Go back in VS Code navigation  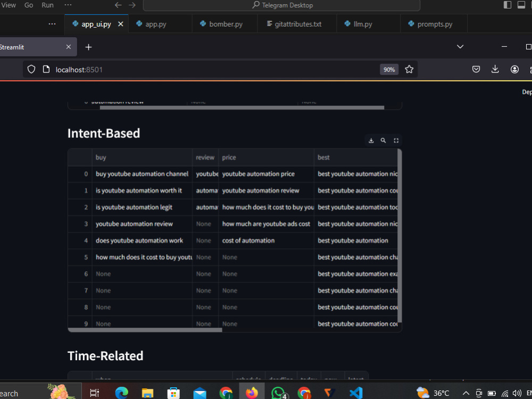(x=118, y=5)
